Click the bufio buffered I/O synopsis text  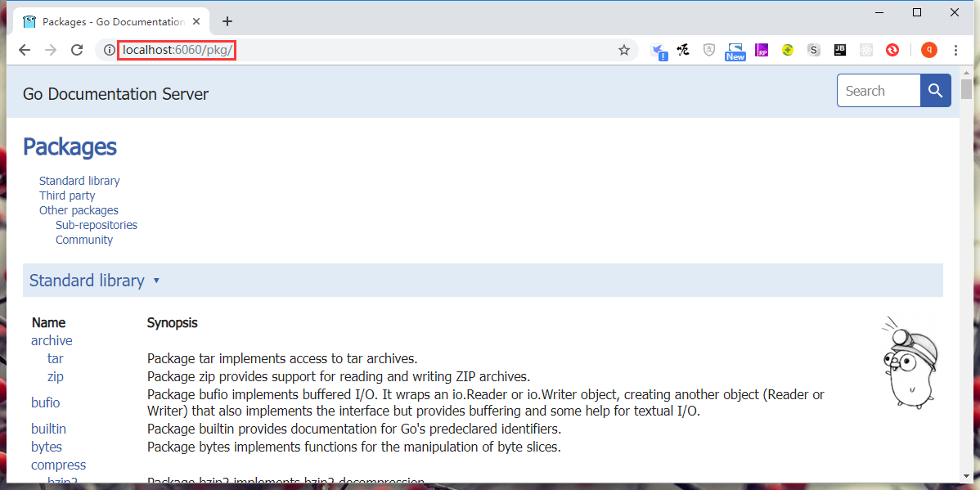pos(486,402)
